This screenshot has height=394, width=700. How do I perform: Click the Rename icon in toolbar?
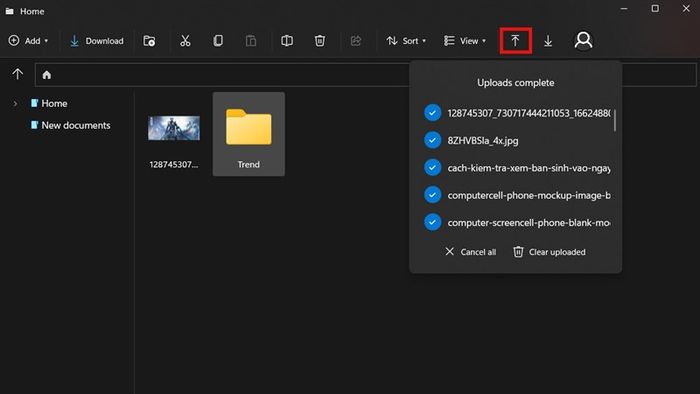[287, 41]
